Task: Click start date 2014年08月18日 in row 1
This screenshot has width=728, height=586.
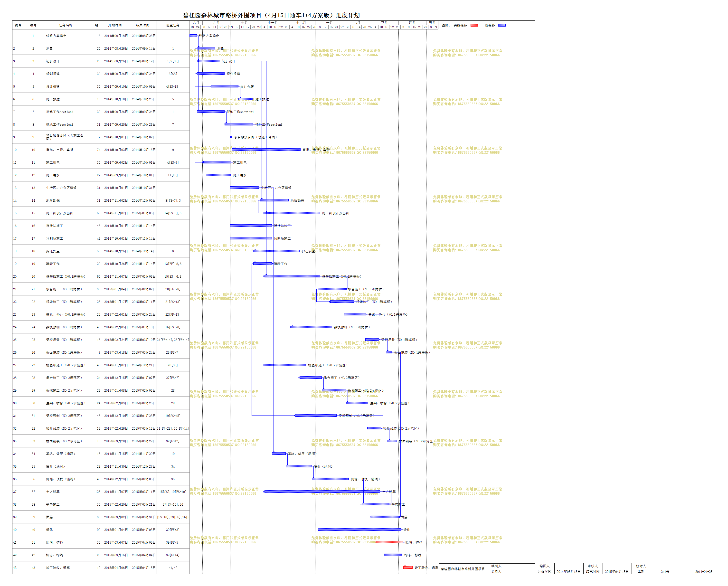Action: [116, 36]
